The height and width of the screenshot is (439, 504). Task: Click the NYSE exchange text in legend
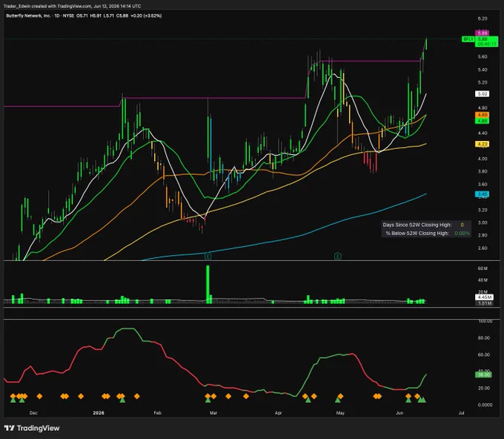pyautogui.click(x=68, y=16)
